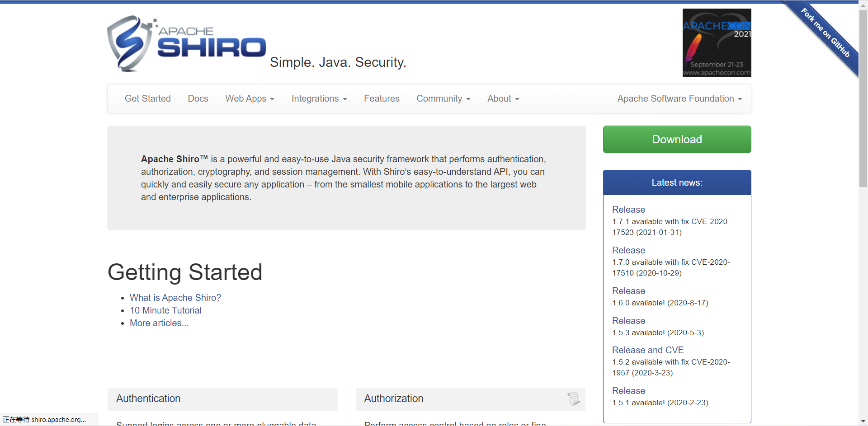Screen dimensions: 868x426
Task: Click text '1.5.1 available! (2020-2-23)'
Action: point(660,403)
